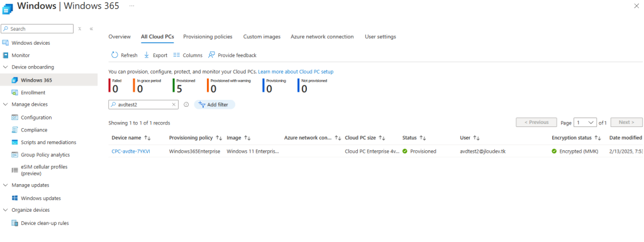Collapse the sidebar with the double chevron
The image size is (644, 242).
tap(91, 29)
